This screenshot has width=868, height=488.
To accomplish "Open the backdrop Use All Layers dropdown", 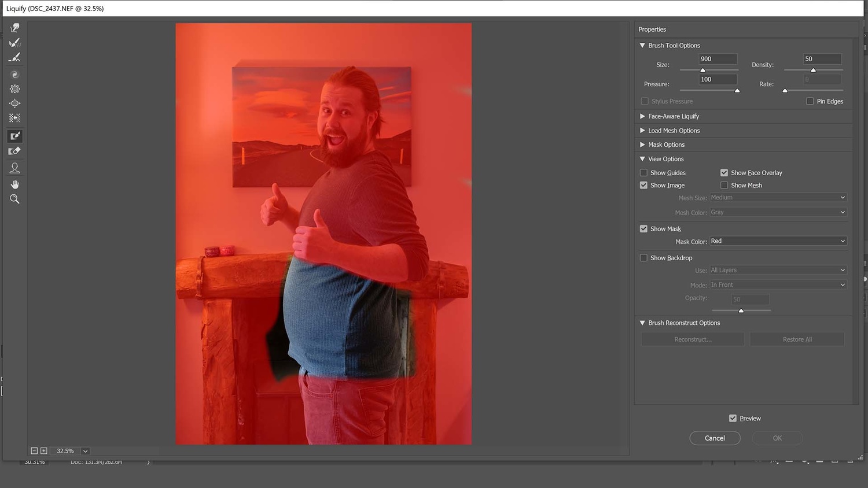I will [x=778, y=270].
